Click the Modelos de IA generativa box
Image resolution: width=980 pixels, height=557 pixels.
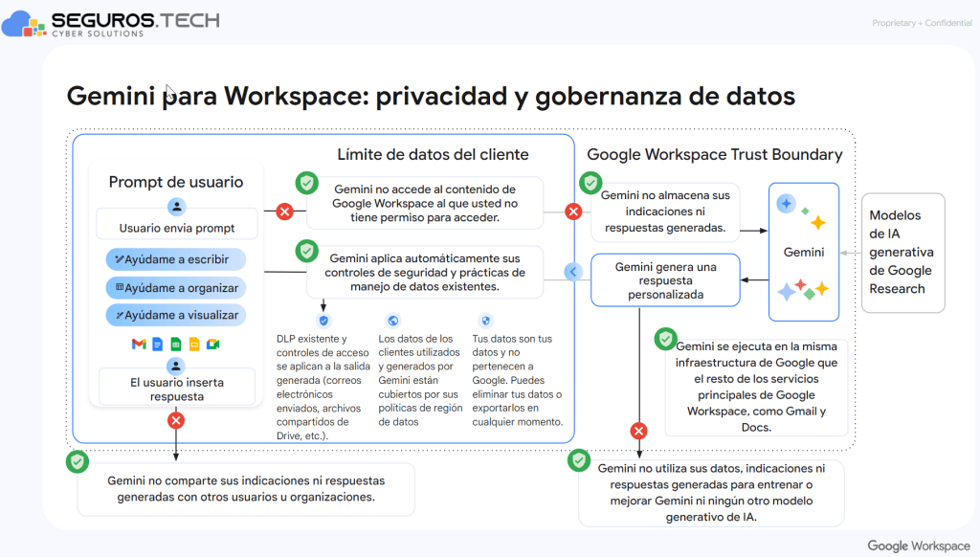[x=903, y=253]
